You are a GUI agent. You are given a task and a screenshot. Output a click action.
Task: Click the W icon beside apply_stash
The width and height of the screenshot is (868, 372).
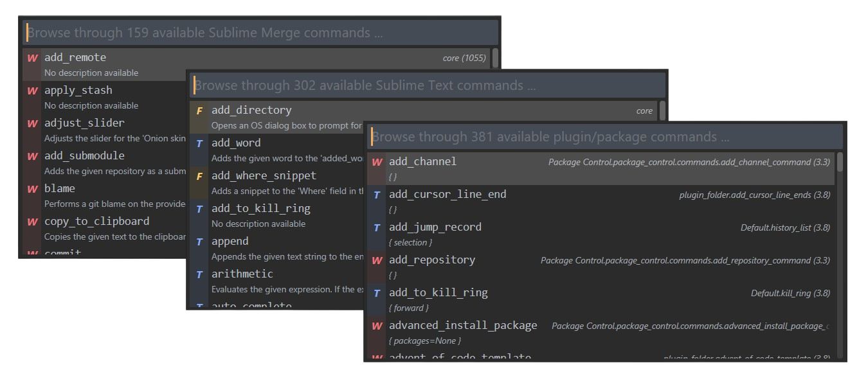coord(32,91)
